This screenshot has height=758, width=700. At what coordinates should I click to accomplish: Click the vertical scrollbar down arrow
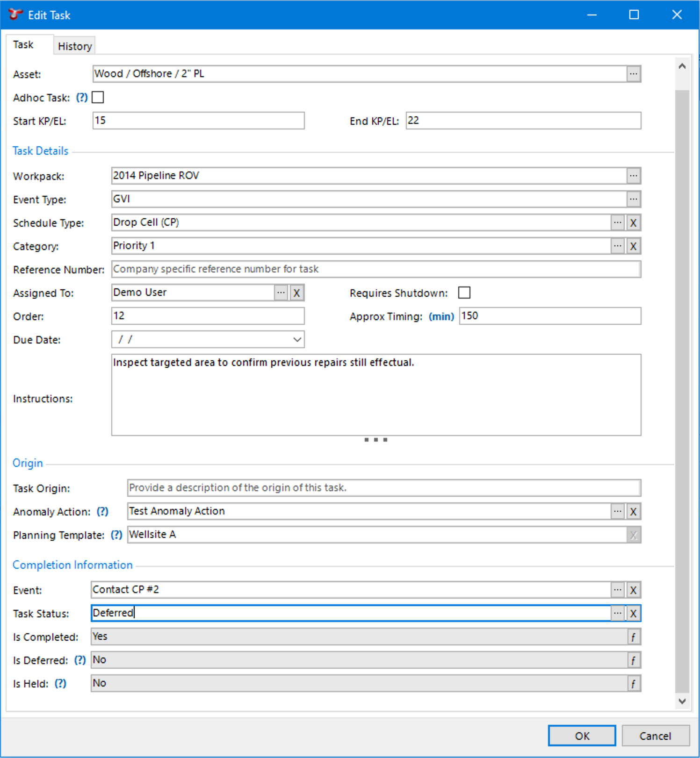click(x=682, y=701)
